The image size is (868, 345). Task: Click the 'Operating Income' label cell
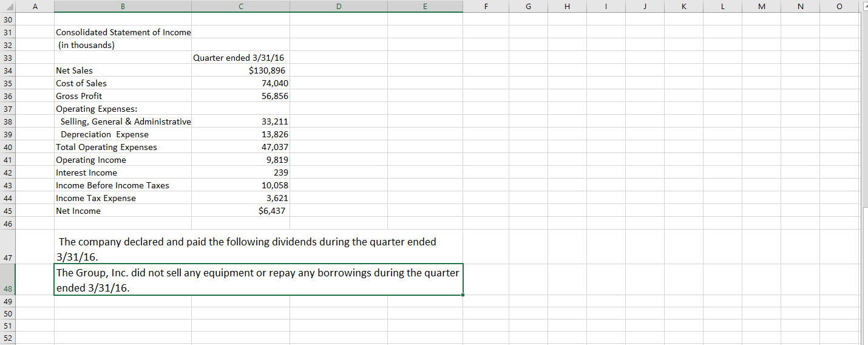[123, 160]
